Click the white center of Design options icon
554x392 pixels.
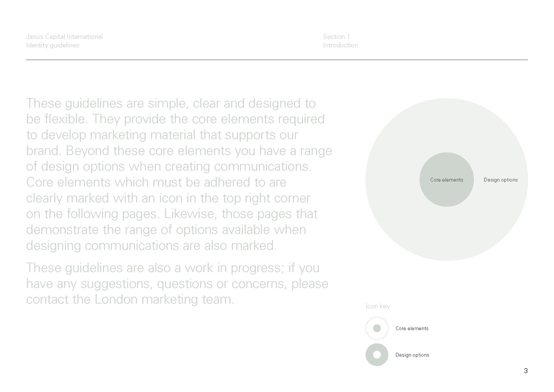click(377, 355)
